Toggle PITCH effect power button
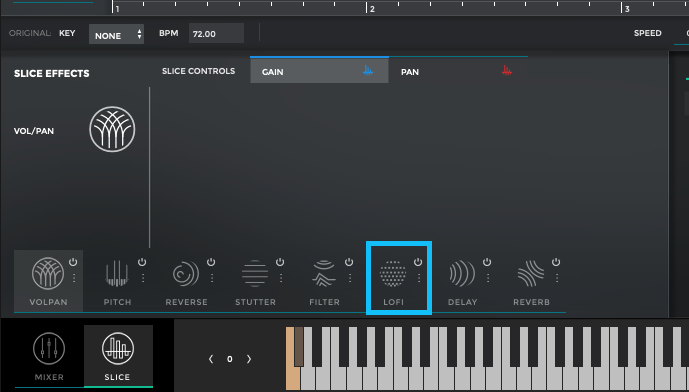Viewport: 689px width, 392px height. pyautogui.click(x=142, y=262)
